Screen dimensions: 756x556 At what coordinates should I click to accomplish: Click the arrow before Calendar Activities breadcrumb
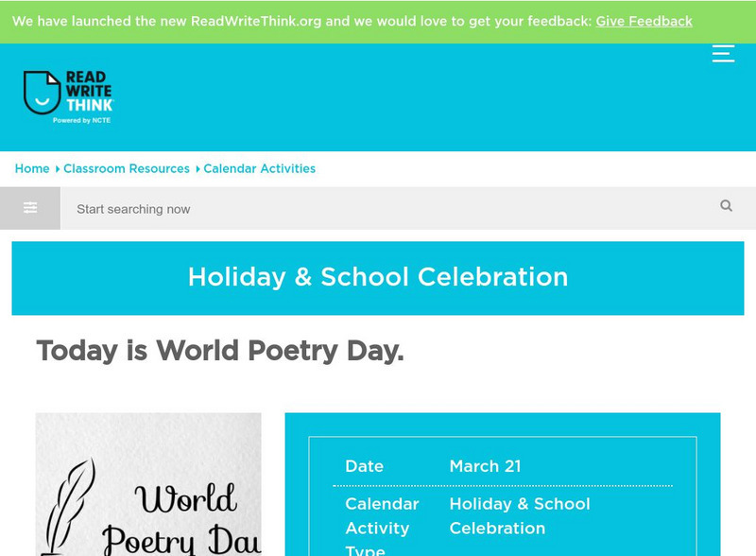(198, 169)
